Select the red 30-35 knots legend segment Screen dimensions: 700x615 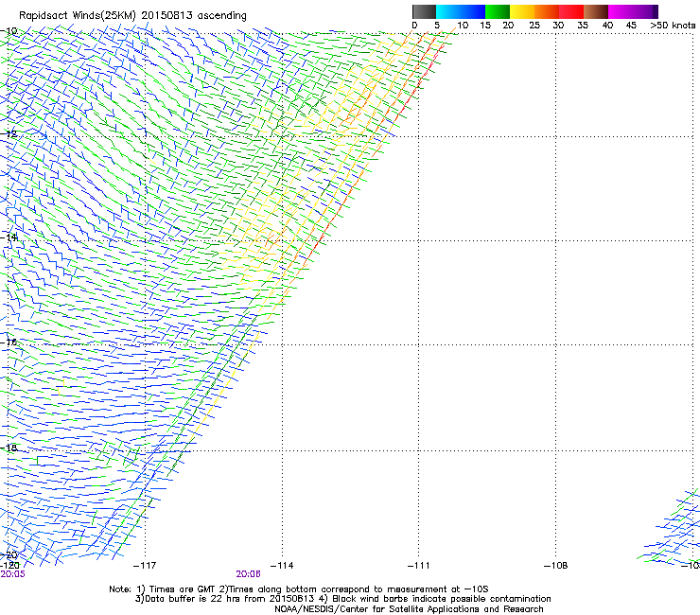(x=571, y=11)
